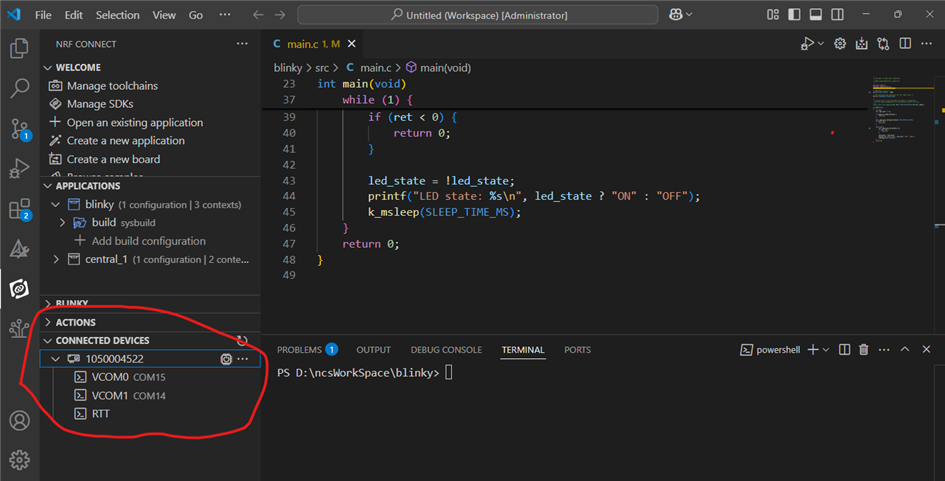The width and height of the screenshot is (945, 481).
Task: Go forward with the right arrow
Action: click(280, 14)
